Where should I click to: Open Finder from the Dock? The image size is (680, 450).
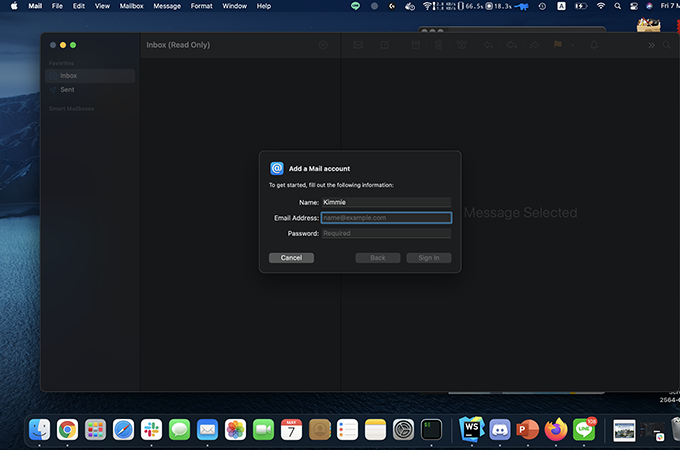[39, 430]
